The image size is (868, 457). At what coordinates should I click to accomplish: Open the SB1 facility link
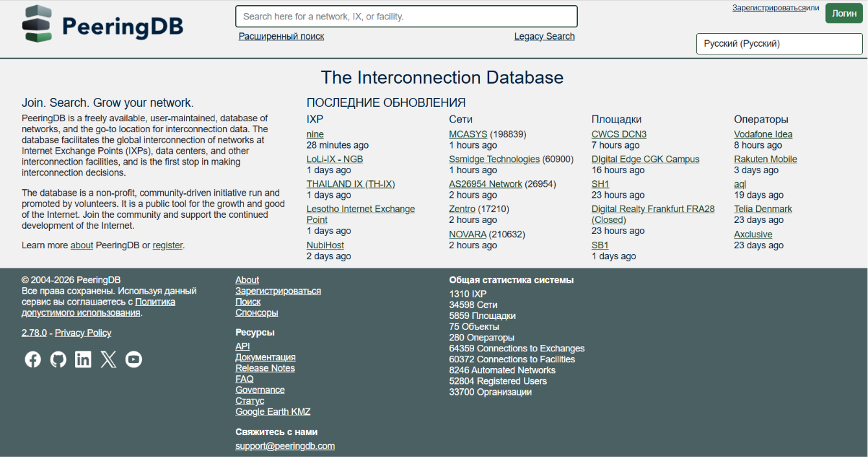tap(600, 245)
